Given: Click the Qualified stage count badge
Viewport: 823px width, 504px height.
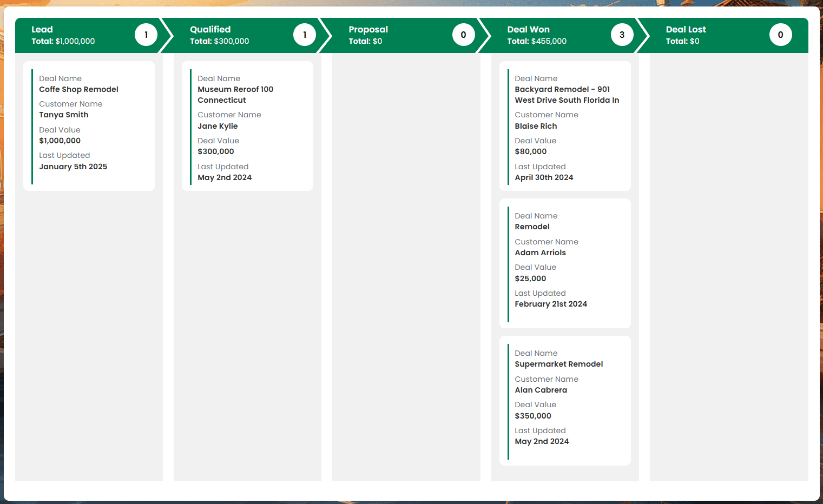Looking at the screenshot, I should (x=304, y=35).
